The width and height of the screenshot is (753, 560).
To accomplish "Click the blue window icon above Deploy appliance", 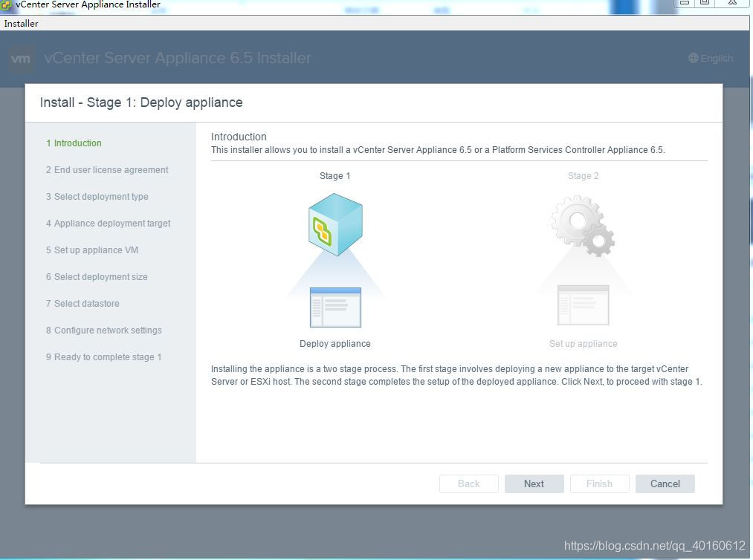I will pyautogui.click(x=335, y=307).
